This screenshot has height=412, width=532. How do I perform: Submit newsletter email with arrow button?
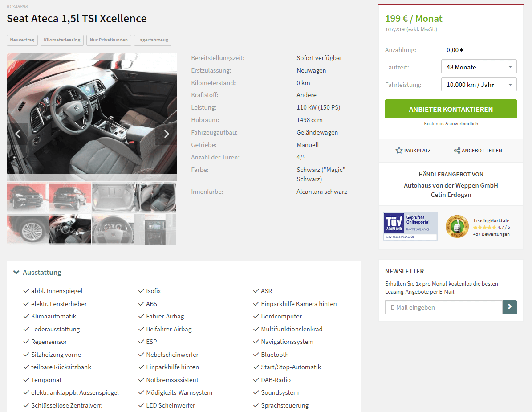[510, 307]
